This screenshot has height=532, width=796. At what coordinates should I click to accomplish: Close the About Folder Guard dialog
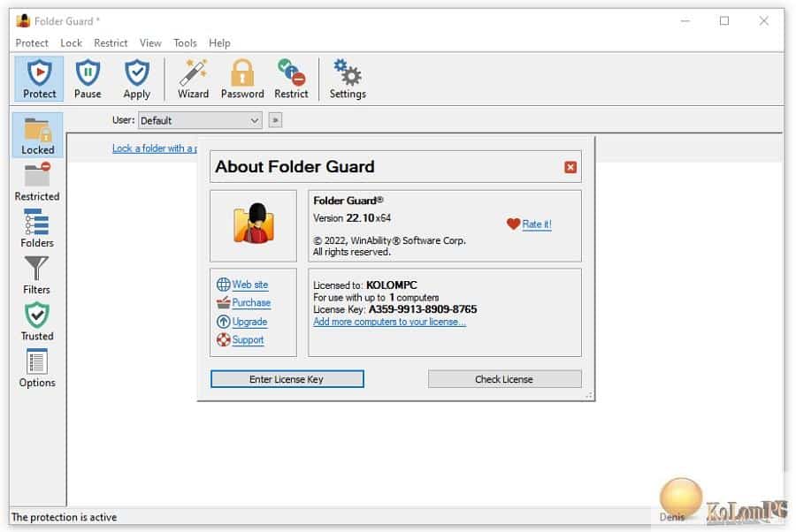[x=570, y=167]
